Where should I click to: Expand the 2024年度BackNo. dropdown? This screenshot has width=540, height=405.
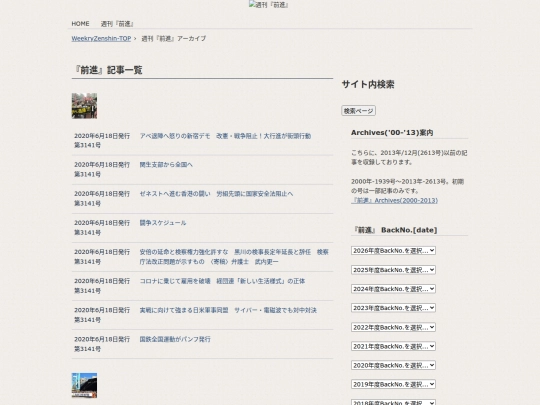pos(393,289)
